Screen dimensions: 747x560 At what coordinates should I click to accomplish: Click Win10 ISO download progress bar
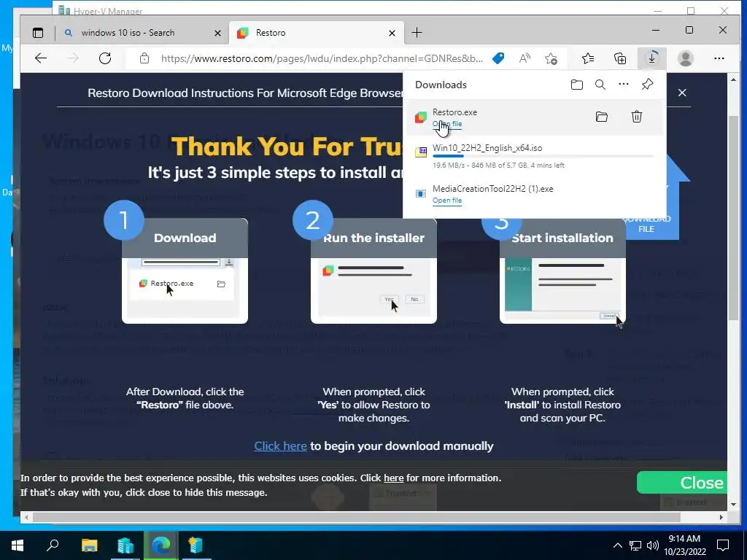pos(543,156)
